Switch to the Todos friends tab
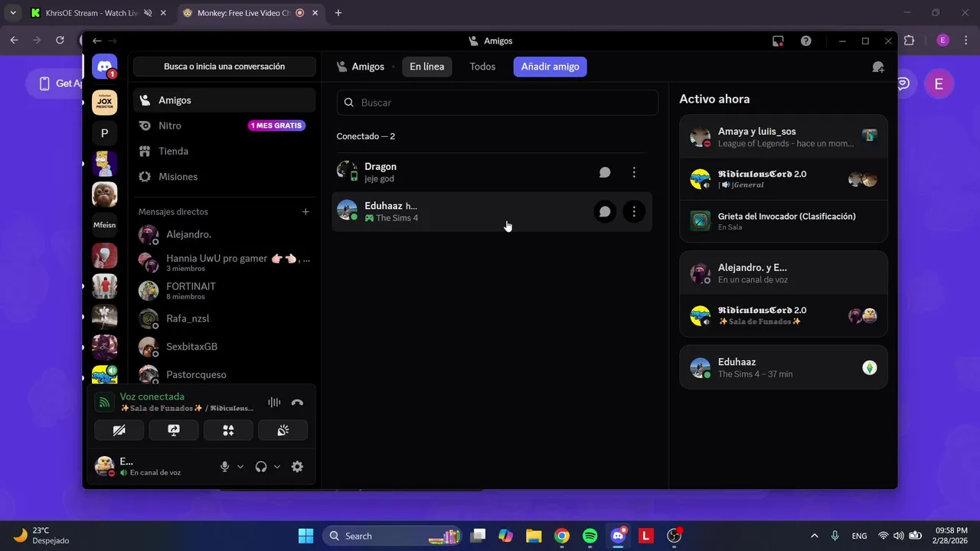The width and height of the screenshot is (980, 551). point(482,67)
